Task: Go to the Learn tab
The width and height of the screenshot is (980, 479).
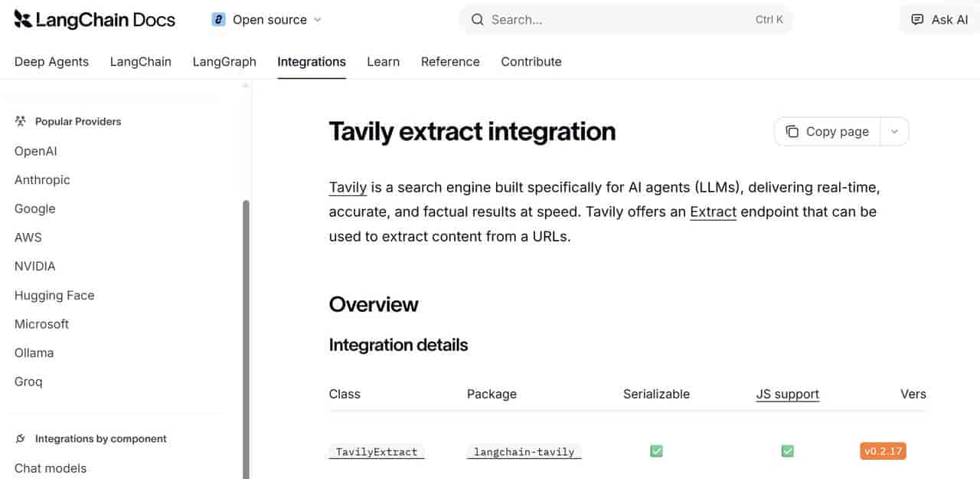Action: (384, 61)
